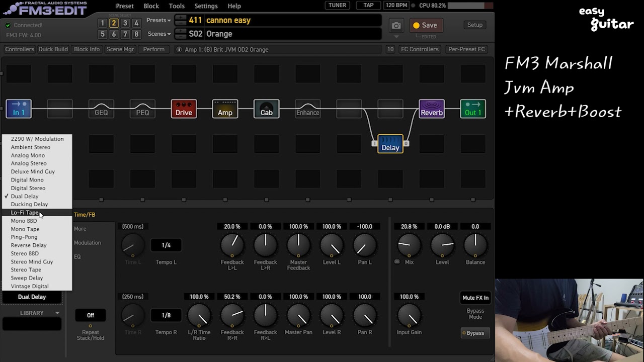Choose Vintage Digital delay type
The image size is (644, 362).
(x=37, y=286)
